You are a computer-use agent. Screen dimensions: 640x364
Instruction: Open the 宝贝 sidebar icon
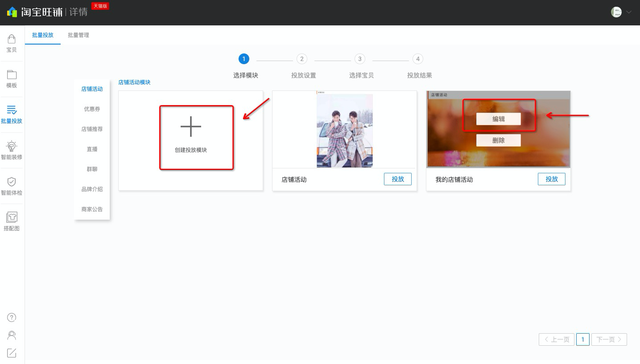tap(12, 39)
